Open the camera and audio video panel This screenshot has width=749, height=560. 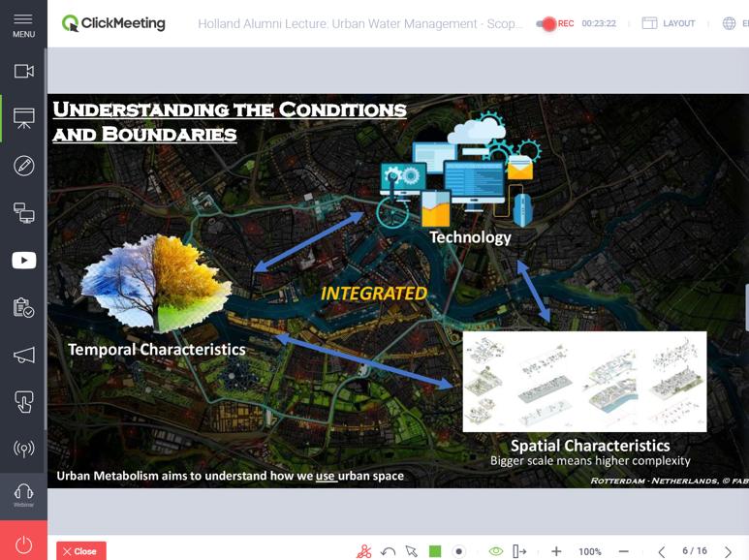coord(23,71)
